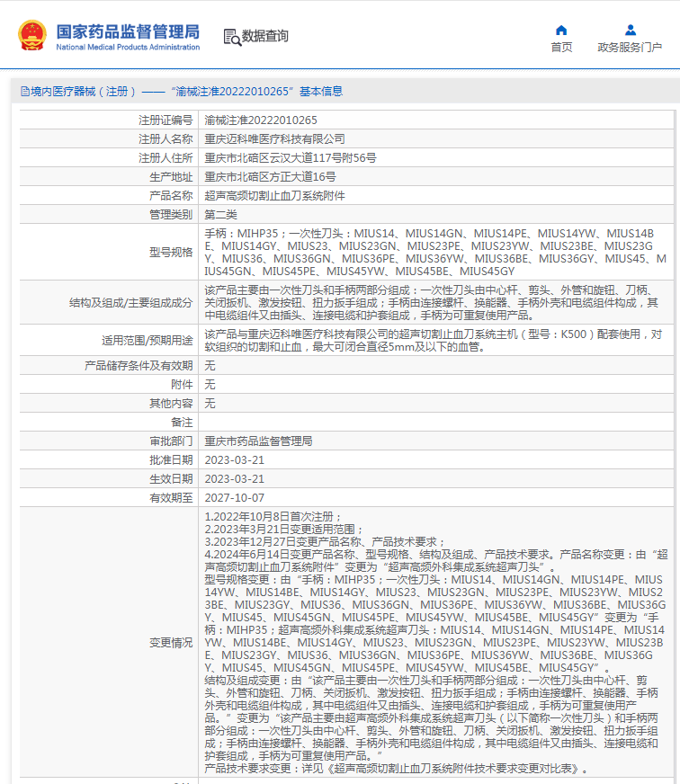Open the 政务服务门户 link
The height and width of the screenshot is (784, 680).
tap(630, 47)
